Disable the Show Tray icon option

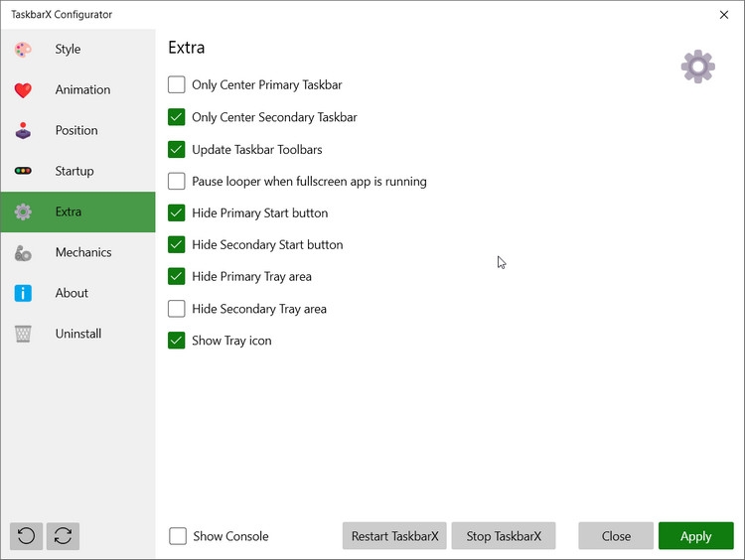pos(177,341)
